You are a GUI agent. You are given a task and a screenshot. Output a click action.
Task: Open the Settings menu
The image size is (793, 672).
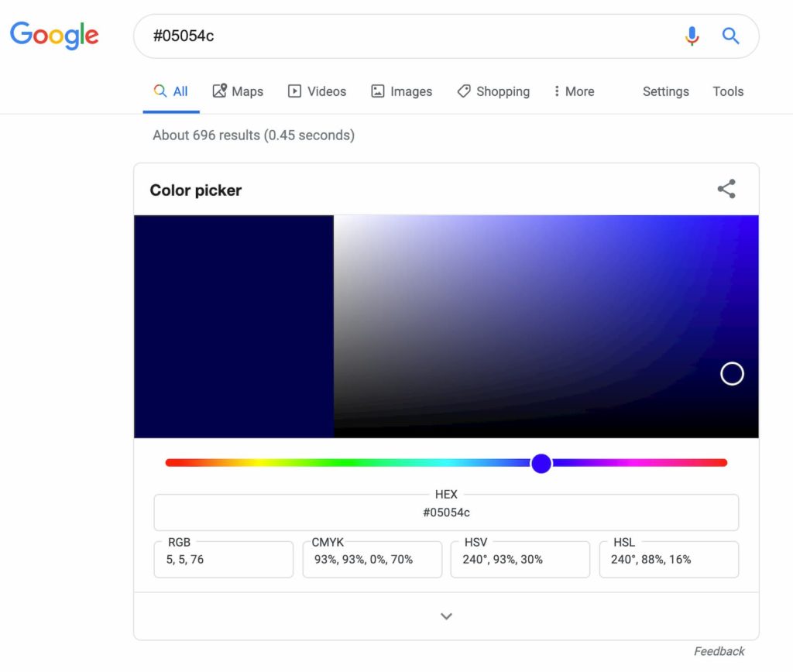pos(665,91)
